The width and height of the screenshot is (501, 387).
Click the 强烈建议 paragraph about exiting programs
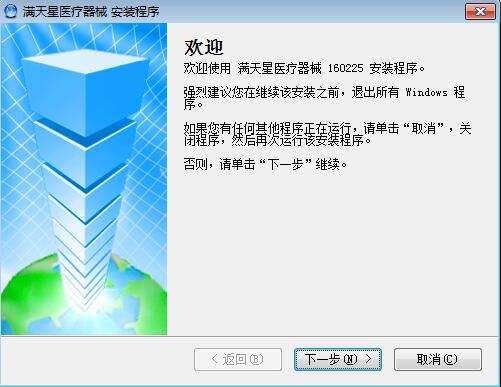(x=324, y=98)
